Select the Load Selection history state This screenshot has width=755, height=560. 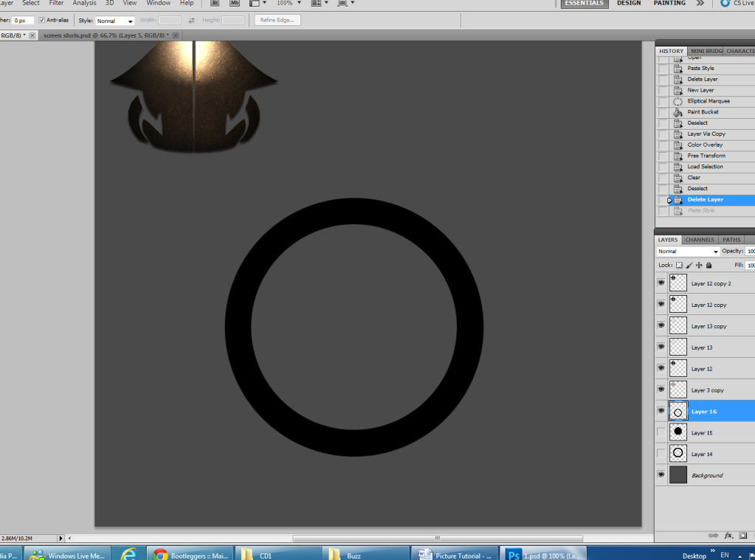[706, 167]
